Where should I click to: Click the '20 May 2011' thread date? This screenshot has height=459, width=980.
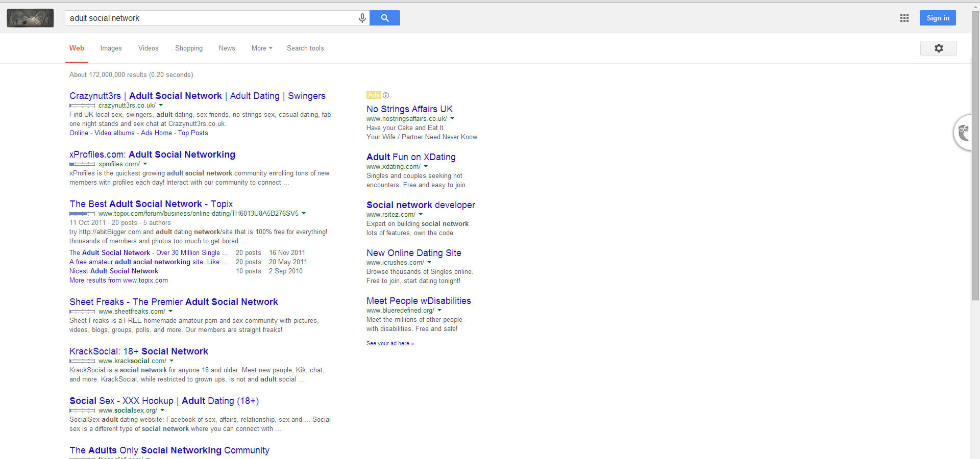[288, 262]
